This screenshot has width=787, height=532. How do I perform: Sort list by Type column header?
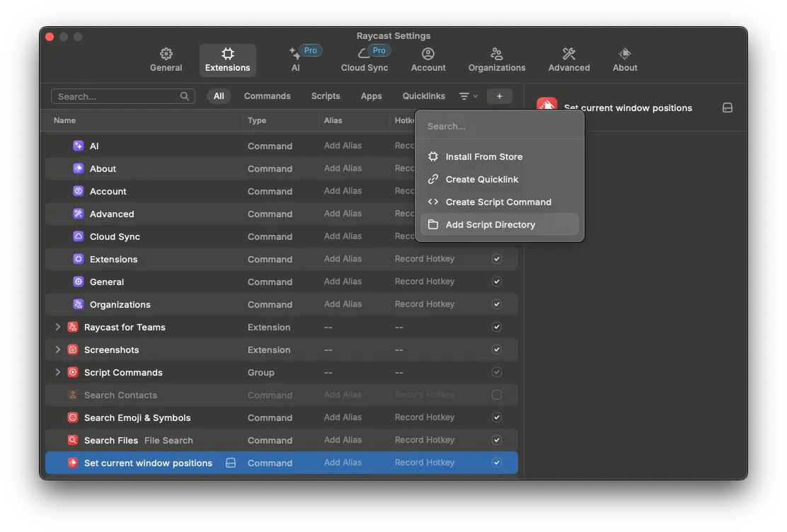tap(257, 120)
